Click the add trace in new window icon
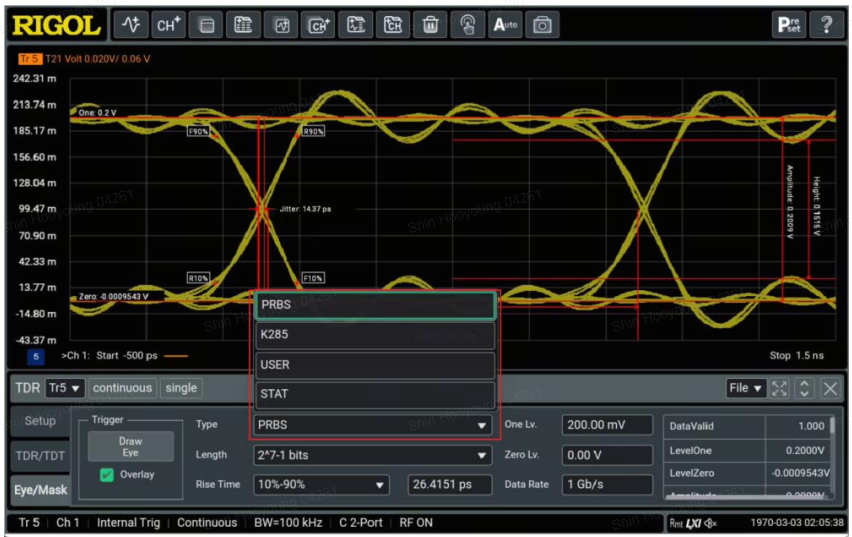 [281, 25]
